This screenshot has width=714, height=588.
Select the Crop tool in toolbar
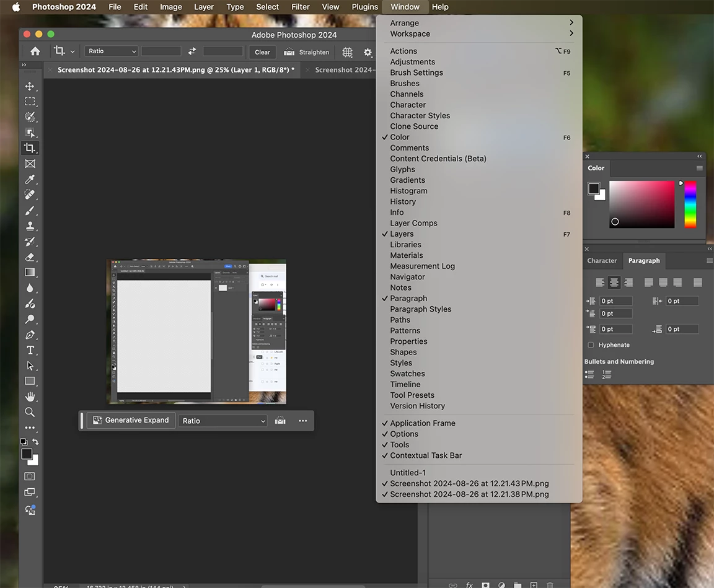[x=30, y=148]
